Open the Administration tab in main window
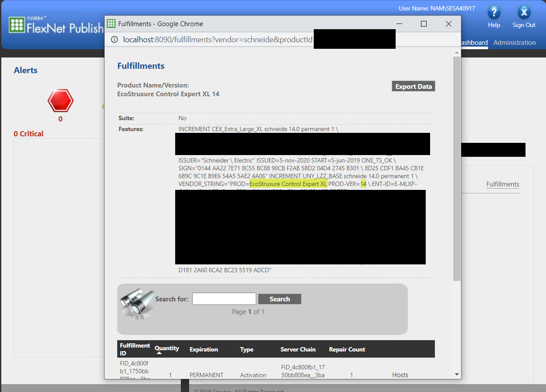This screenshot has width=546, height=392. tap(515, 43)
